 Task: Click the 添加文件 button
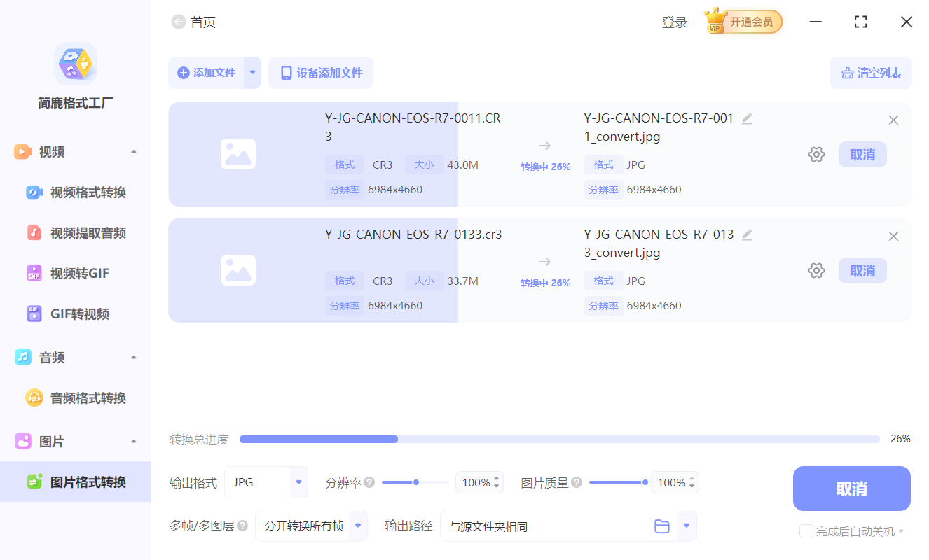click(x=206, y=73)
